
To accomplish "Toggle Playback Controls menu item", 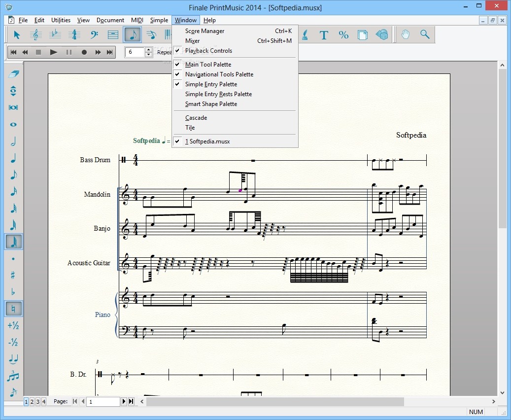I will [x=235, y=51].
